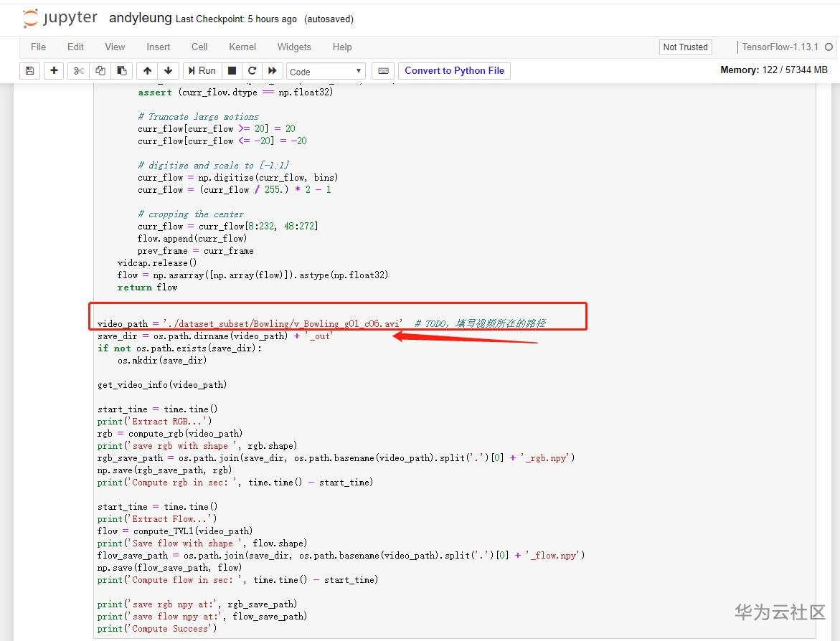Click the print('Compute Success') line

tap(157, 628)
